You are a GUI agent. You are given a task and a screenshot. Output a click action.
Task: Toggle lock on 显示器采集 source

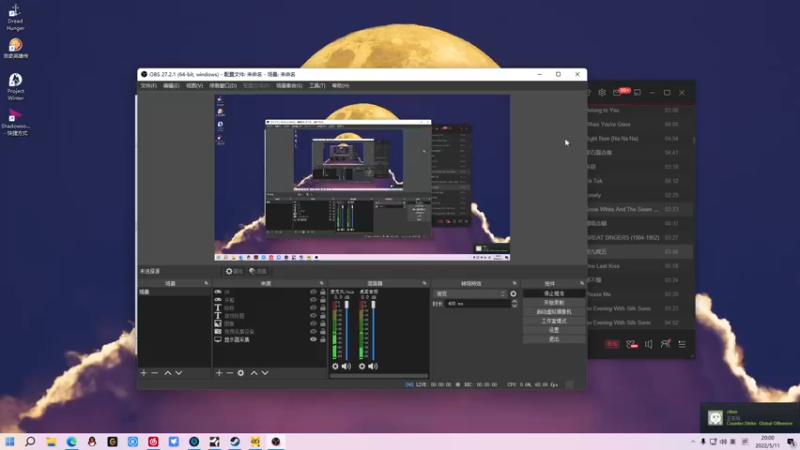click(323, 339)
